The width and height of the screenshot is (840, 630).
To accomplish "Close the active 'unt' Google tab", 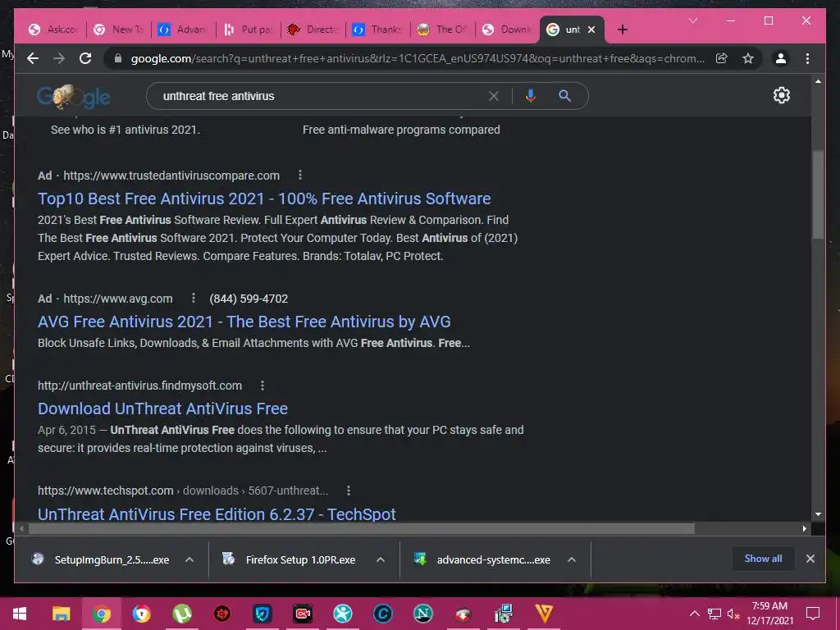I will 591,30.
